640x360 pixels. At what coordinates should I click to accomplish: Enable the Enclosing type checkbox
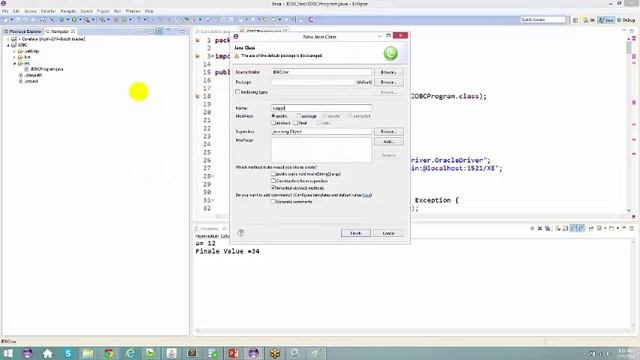pyautogui.click(x=238, y=92)
